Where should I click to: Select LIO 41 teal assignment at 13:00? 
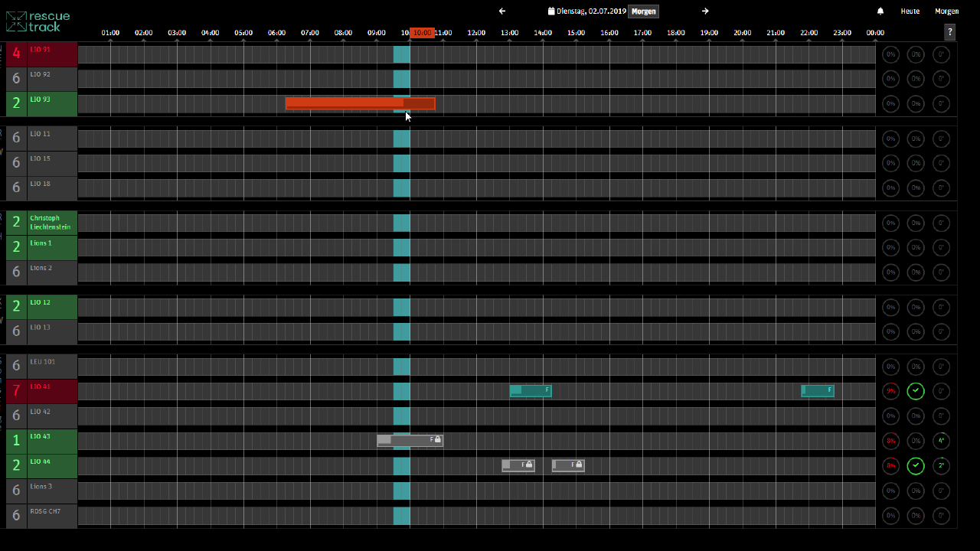[531, 390]
